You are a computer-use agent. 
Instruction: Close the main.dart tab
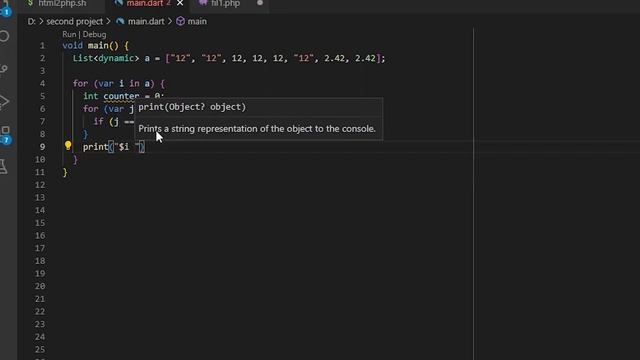180,3
